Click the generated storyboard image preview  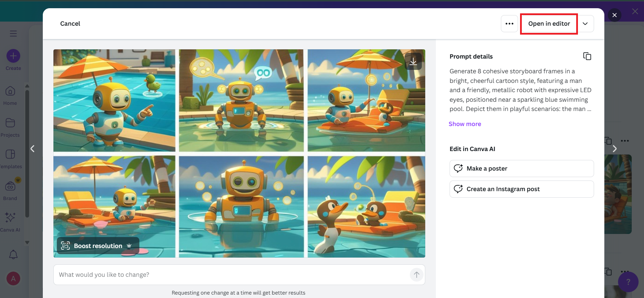pos(239,153)
